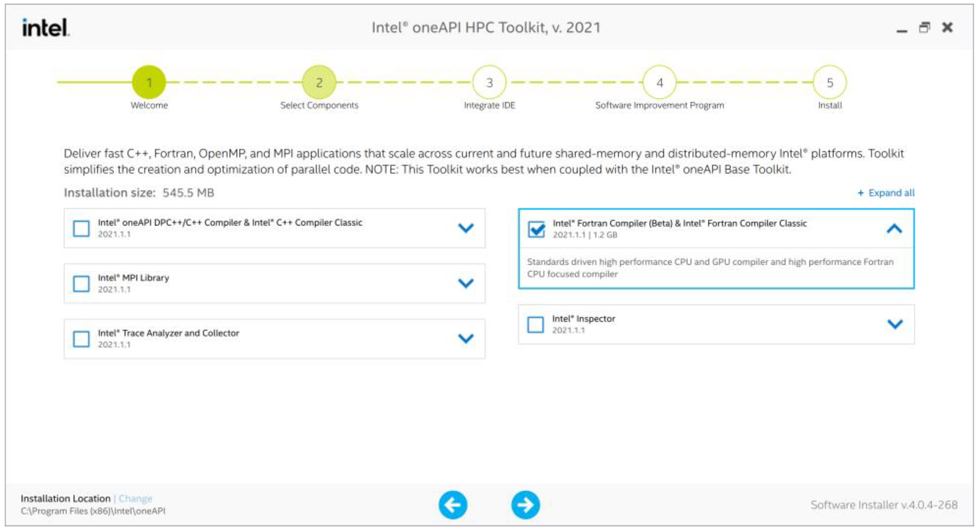The image size is (980, 532).
Task: Click Intel MPI Library component name
Action: tap(133, 278)
